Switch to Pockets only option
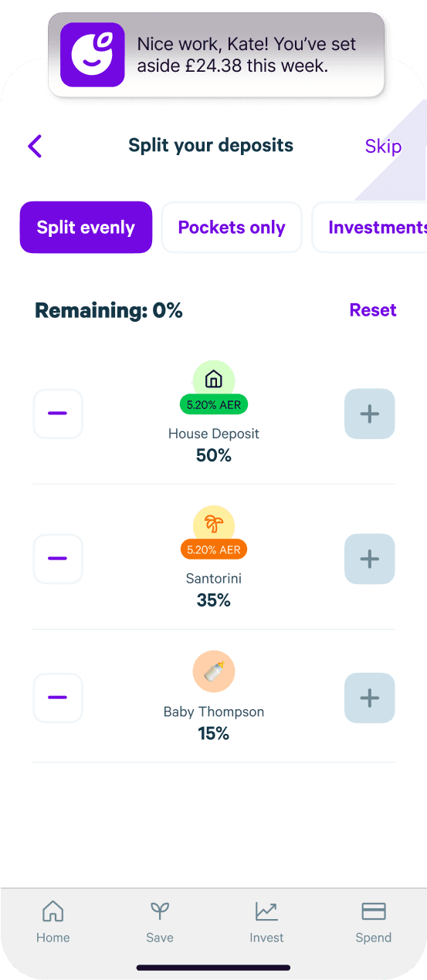Screen dimensions: 427x980 point(232,228)
